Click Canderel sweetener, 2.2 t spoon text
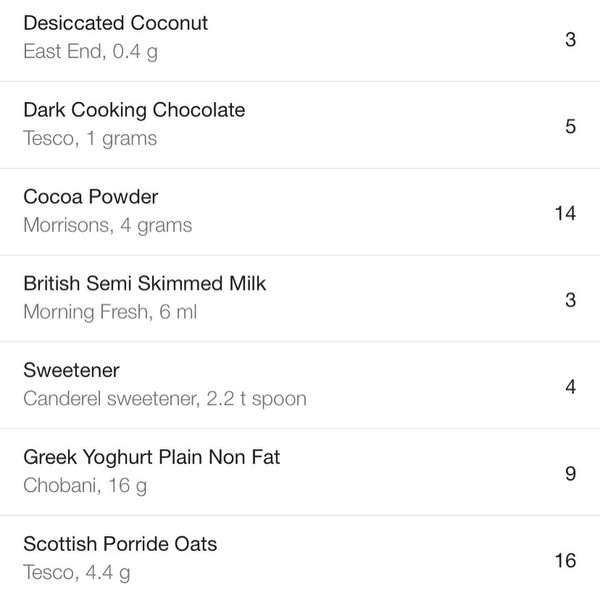 [x=165, y=400]
